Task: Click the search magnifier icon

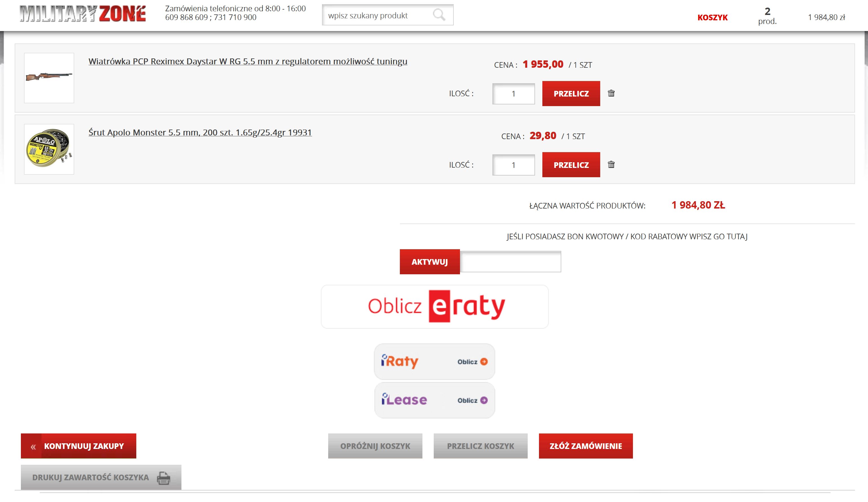Action: click(x=439, y=15)
